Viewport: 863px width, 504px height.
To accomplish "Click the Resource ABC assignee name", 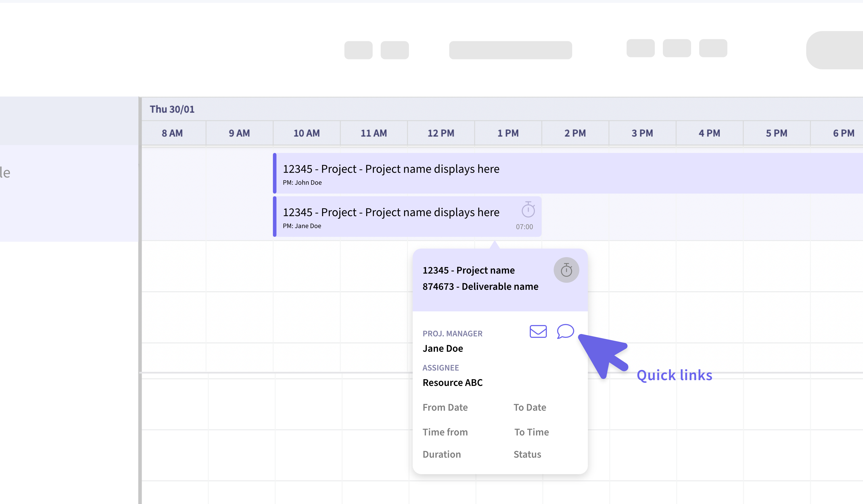I will [x=452, y=383].
